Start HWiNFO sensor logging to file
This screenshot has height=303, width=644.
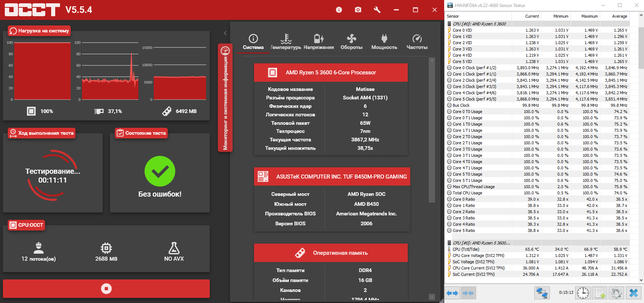coord(600,293)
